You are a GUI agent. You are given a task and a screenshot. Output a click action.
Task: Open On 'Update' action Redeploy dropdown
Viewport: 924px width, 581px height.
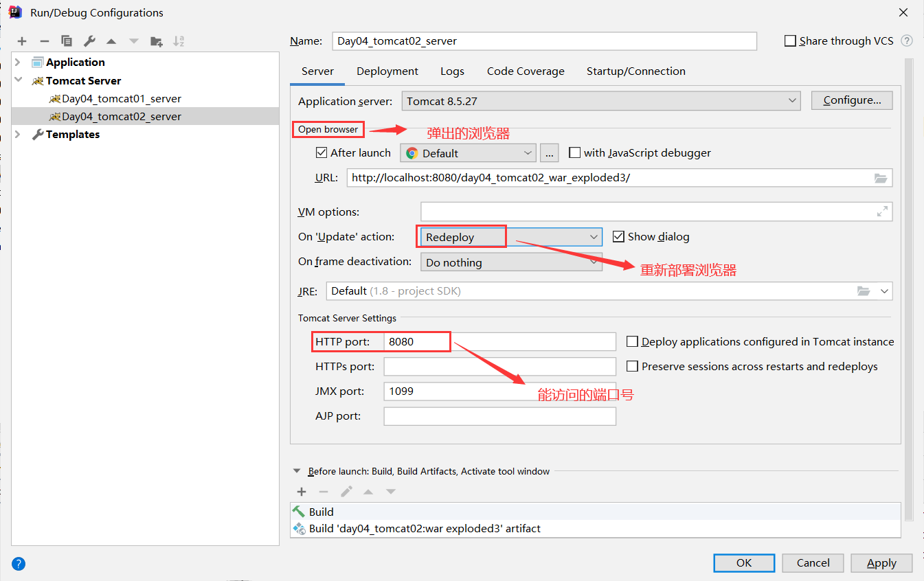point(511,237)
